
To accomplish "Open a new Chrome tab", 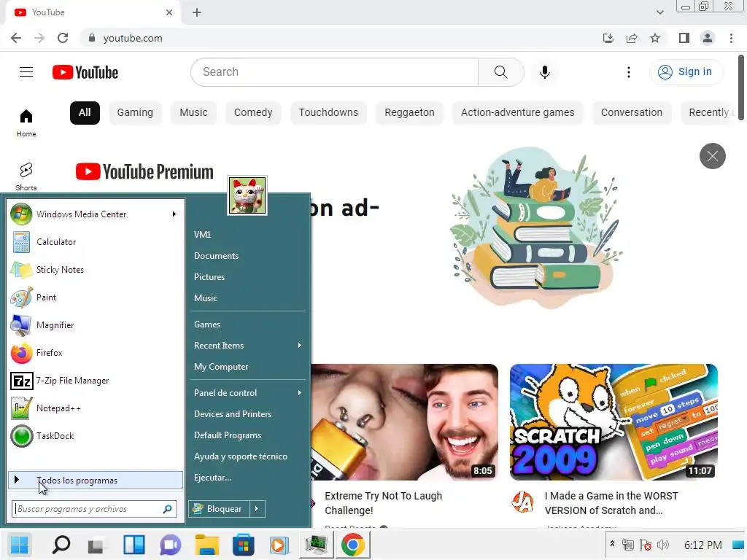I will (197, 12).
